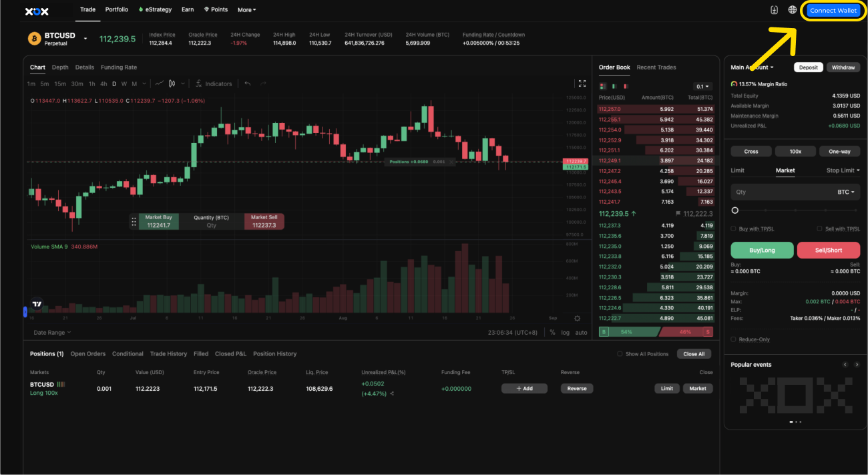Click the green Buy/Long button
This screenshot has width=868, height=475.
click(762, 250)
